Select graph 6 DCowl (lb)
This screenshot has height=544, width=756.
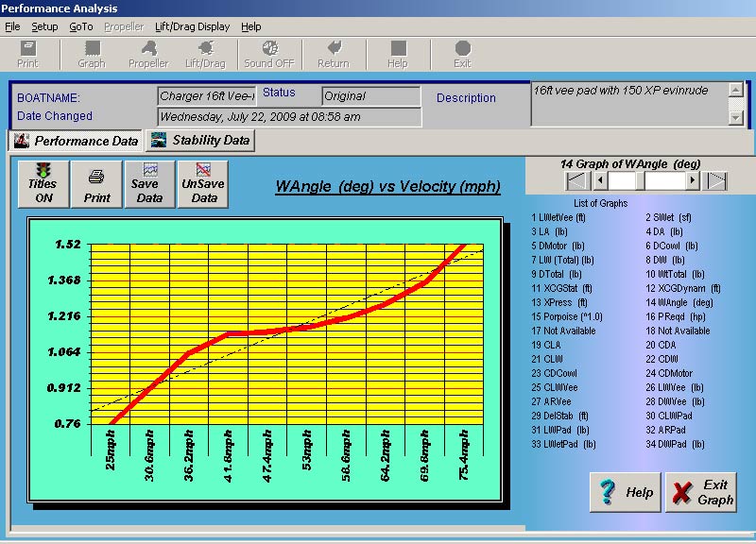point(672,246)
